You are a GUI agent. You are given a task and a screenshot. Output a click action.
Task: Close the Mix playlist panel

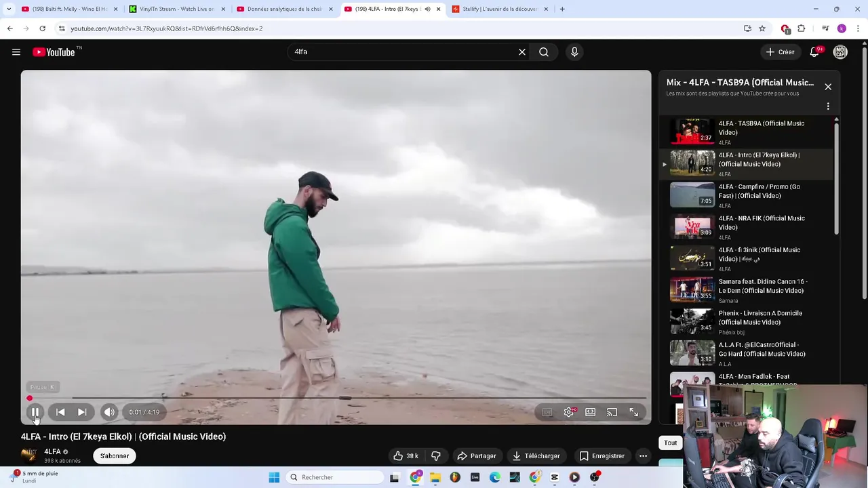click(828, 87)
